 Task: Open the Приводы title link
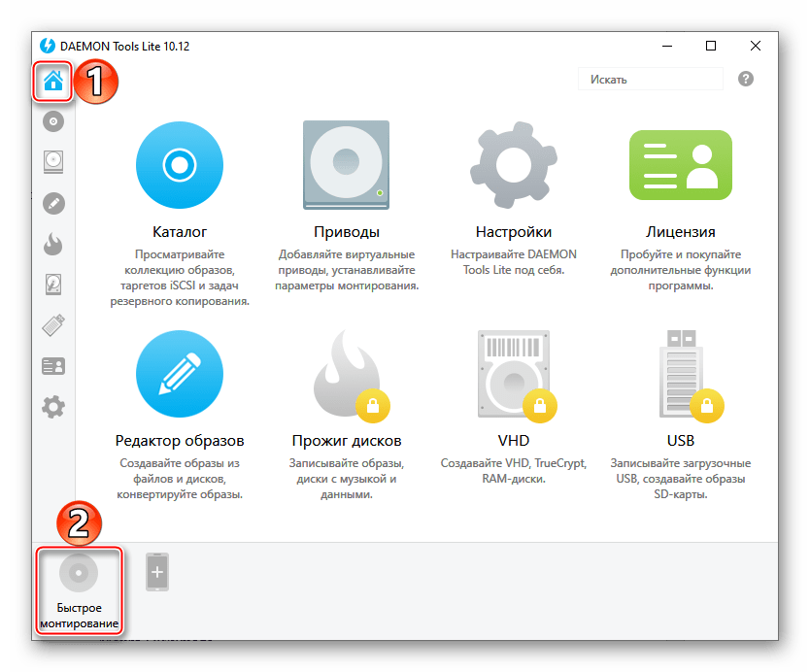coord(346,232)
